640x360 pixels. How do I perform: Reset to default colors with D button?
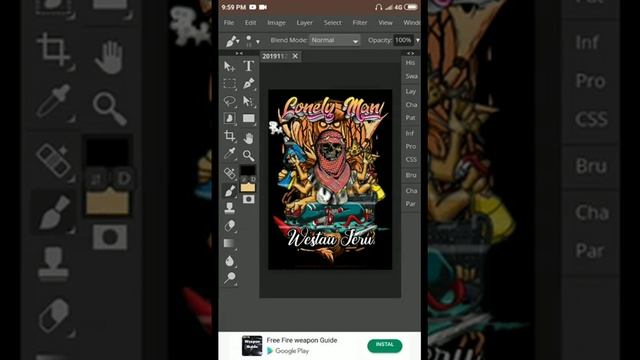coord(253,180)
